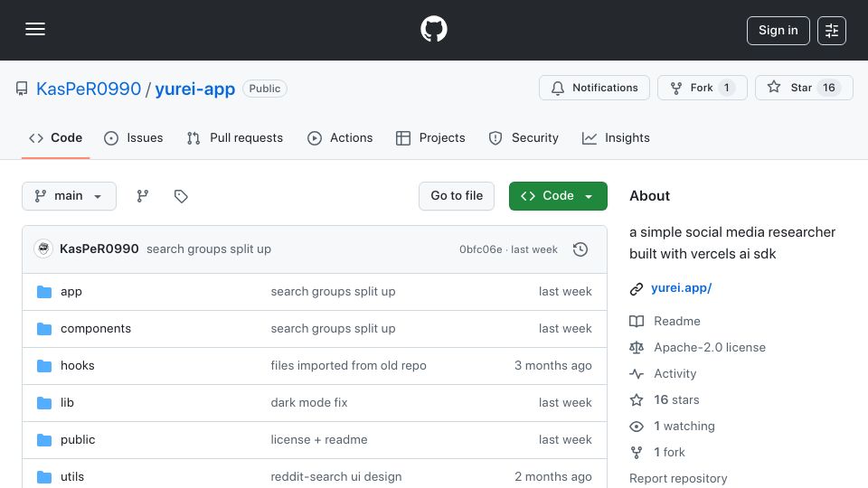
Task: Open the 'reddit-search ui design' commit message
Action: click(336, 477)
